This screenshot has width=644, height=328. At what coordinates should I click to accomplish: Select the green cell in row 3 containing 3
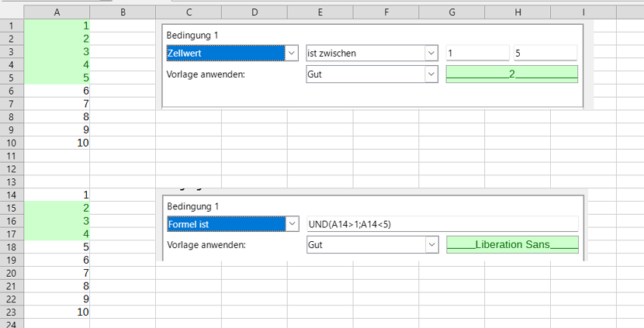(x=57, y=51)
